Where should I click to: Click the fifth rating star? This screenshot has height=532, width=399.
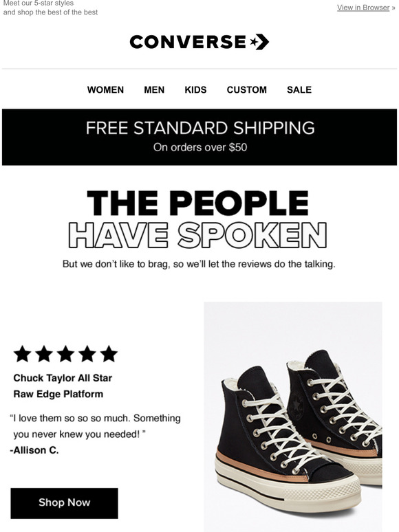tap(109, 354)
